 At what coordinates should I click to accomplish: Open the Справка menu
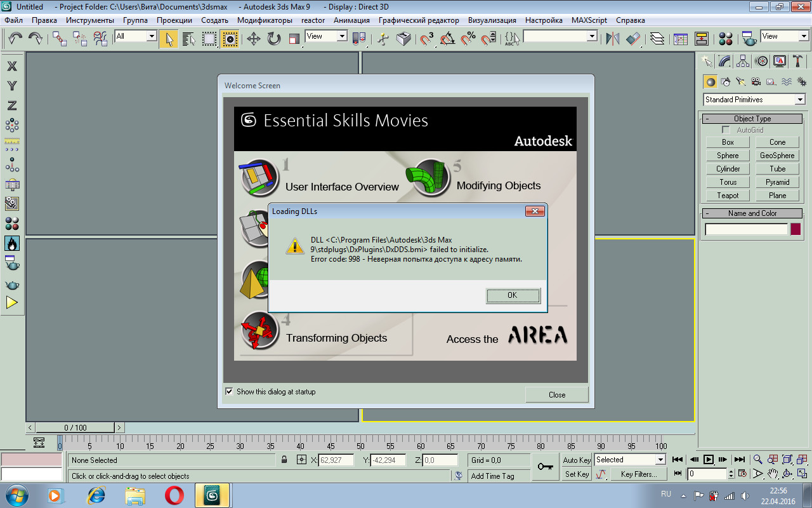click(x=631, y=20)
